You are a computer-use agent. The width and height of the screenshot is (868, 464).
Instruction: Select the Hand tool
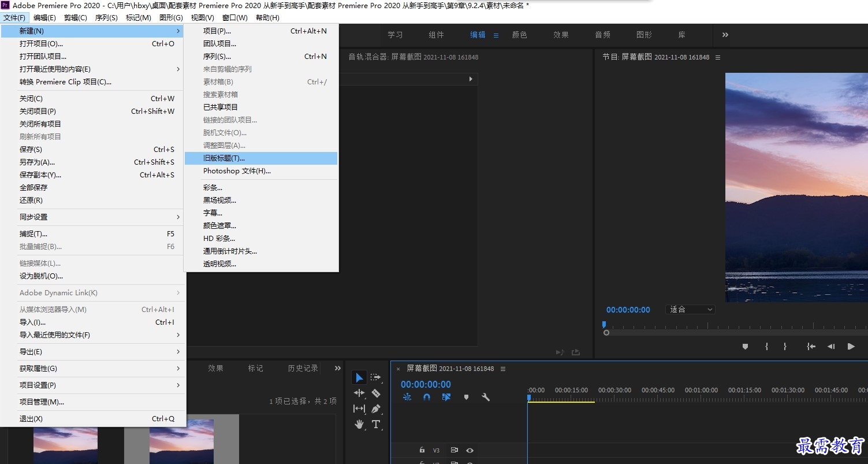359,424
